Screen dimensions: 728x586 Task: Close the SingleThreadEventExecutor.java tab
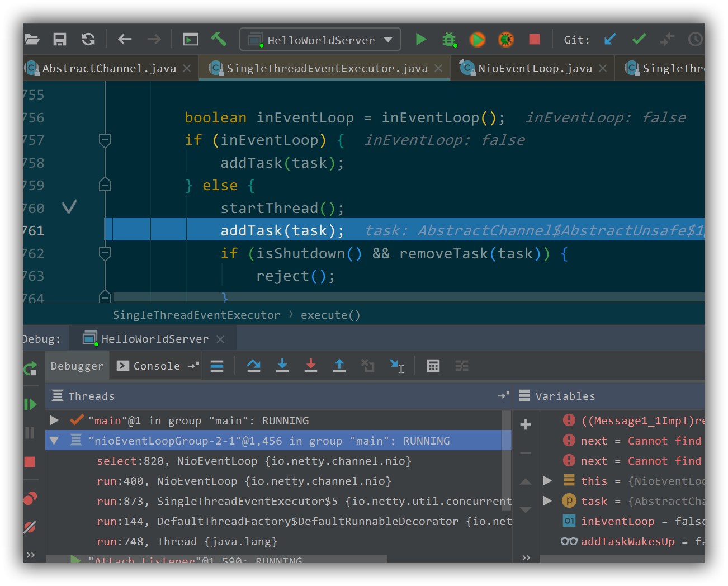[438, 68]
